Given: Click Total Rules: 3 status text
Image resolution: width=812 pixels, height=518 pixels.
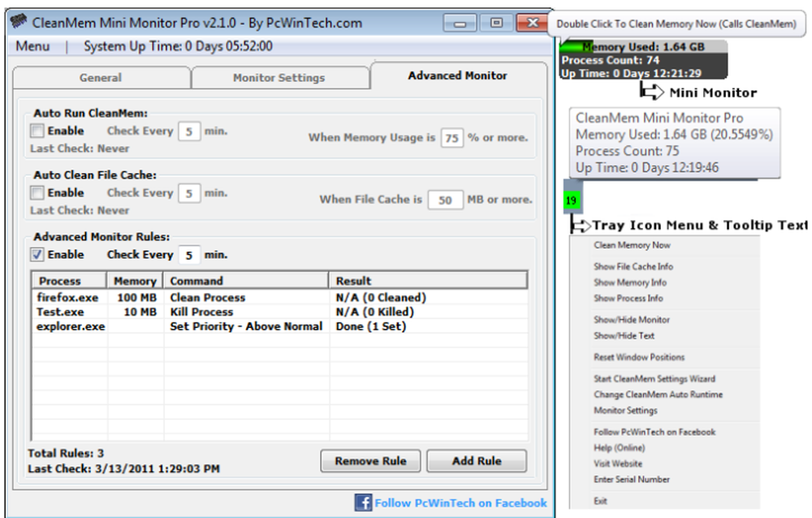Looking at the screenshot, I should click(x=66, y=453).
